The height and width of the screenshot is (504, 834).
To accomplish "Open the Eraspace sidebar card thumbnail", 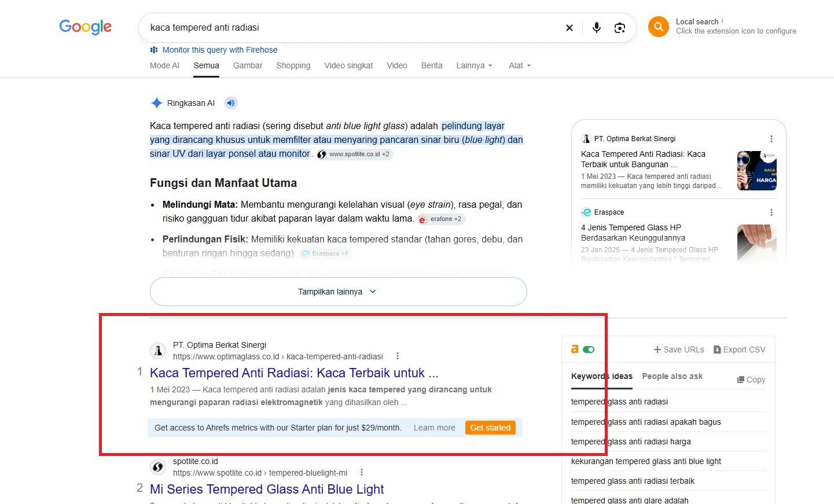I will point(757,244).
